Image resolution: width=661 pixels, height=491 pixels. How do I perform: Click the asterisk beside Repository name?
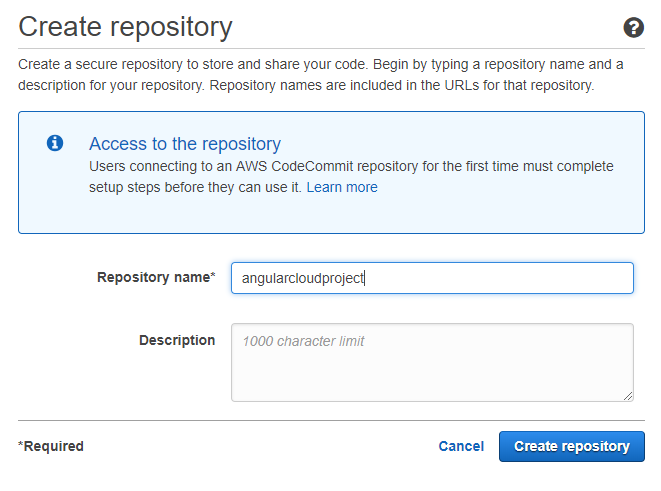(x=212, y=276)
